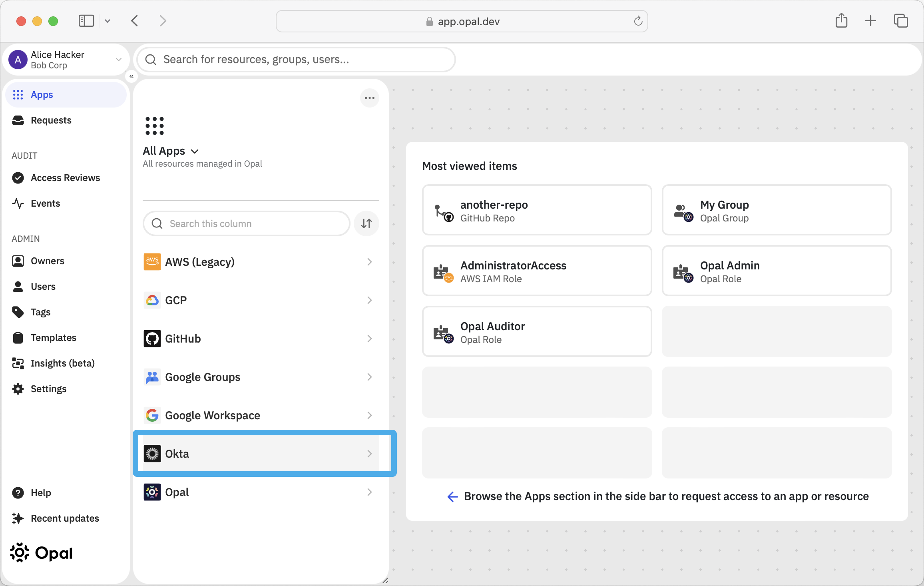924x586 pixels.
Task: Toggle the browser sidebar panel
Action: tap(86, 21)
